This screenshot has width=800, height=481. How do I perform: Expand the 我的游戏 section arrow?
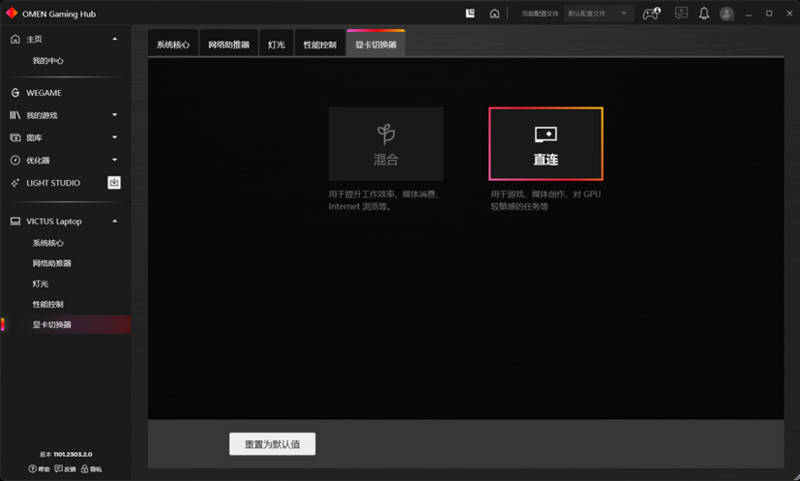pos(115,115)
